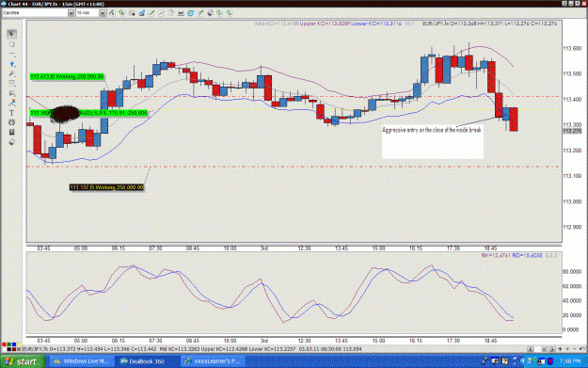This screenshot has width=588, height=368.
Task: Pick the angle/channel drawing tool
Action: click(11, 93)
